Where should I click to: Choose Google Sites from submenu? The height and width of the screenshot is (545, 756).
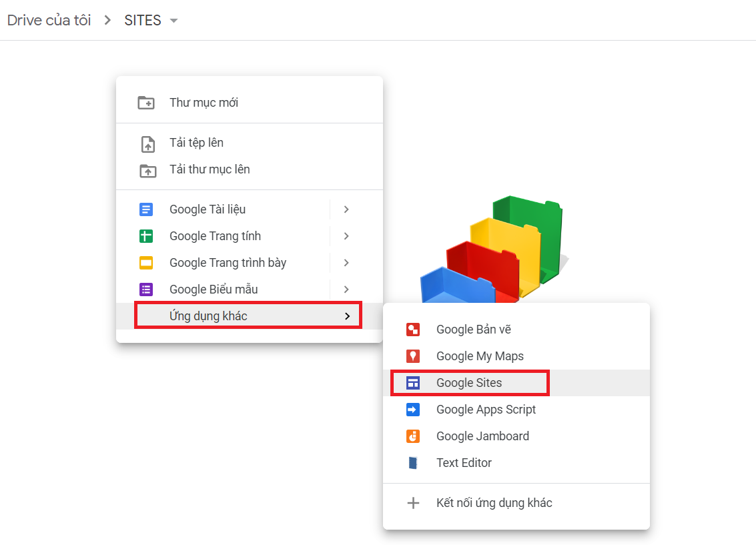(x=516, y=383)
